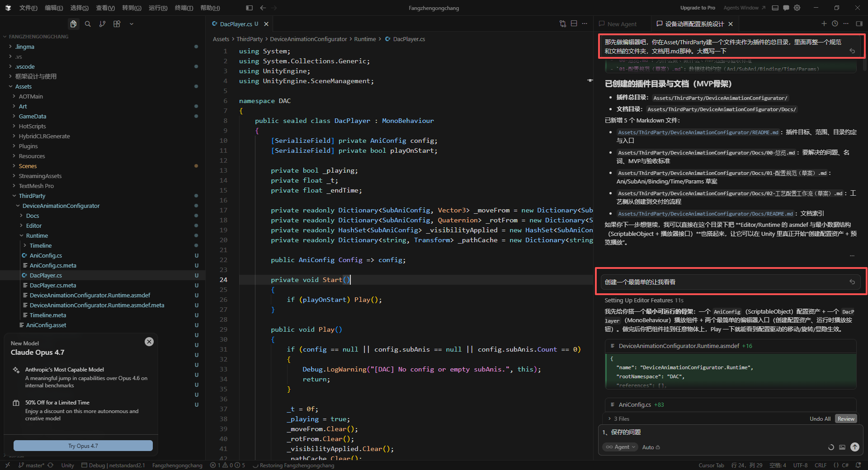
Task: Open the Search view magnifier icon
Action: tap(88, 24)
